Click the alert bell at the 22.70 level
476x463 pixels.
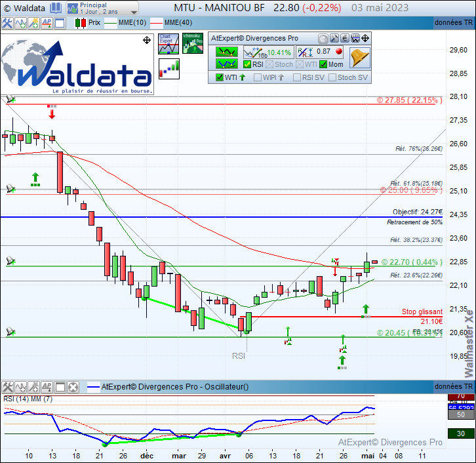[x=10, y=260]
